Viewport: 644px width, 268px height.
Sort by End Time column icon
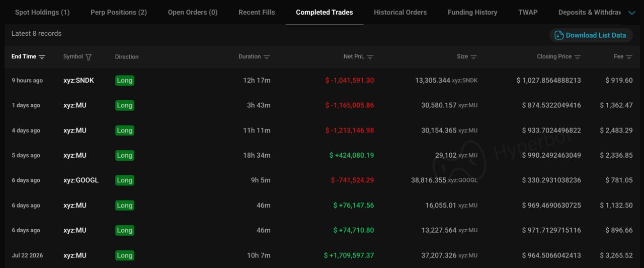coord(42,57)
